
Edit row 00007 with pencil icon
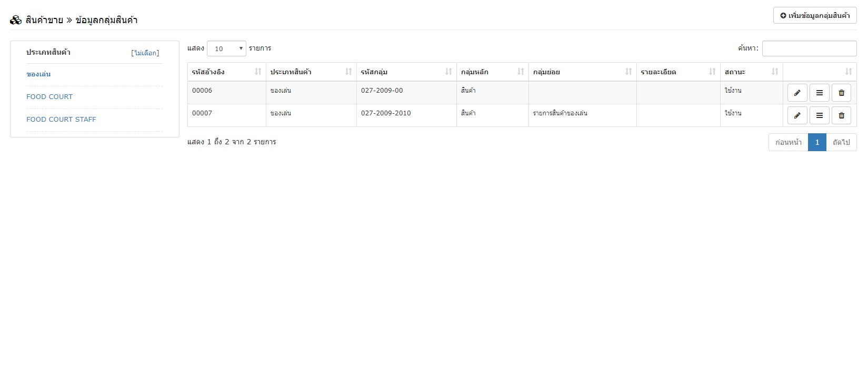[797, 115]
